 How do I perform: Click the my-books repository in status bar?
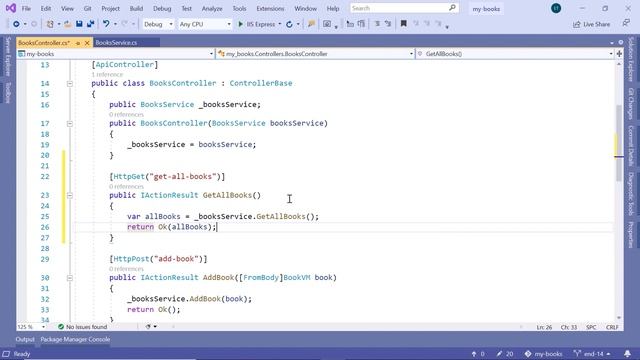tap(543, 354)
